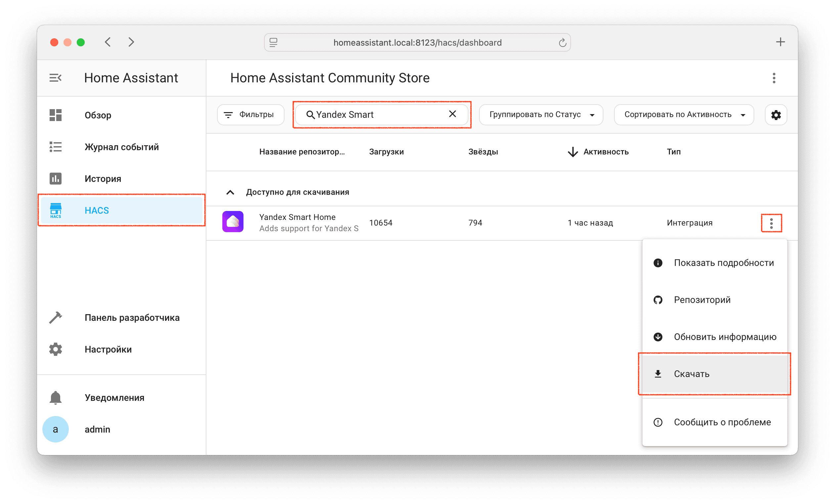Collapse the 'Доступно для скачивания' group
The height and width of the screenshot is (504, 835).
coord(230,192)
